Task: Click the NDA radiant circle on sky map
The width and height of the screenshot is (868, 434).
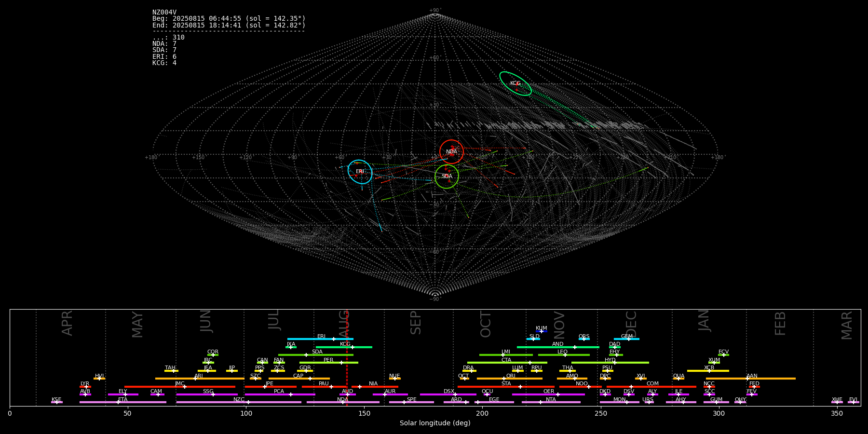Action: coord(451,152)
